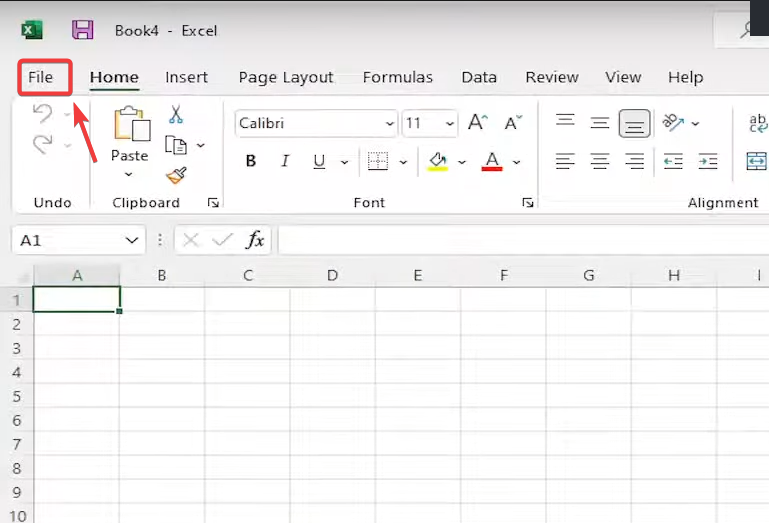769x523 pixels.
Task: Open the File menu tab
Action: tap(41, 77)
